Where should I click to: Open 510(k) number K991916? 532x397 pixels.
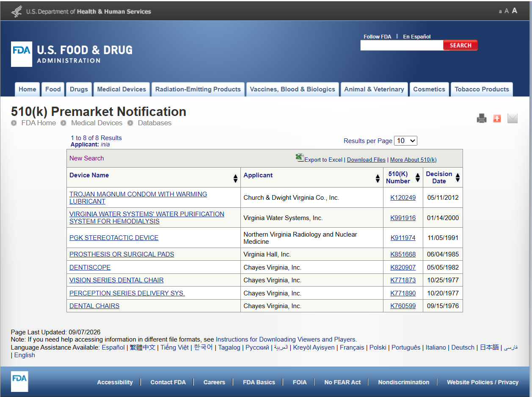(x=403, y=218)
